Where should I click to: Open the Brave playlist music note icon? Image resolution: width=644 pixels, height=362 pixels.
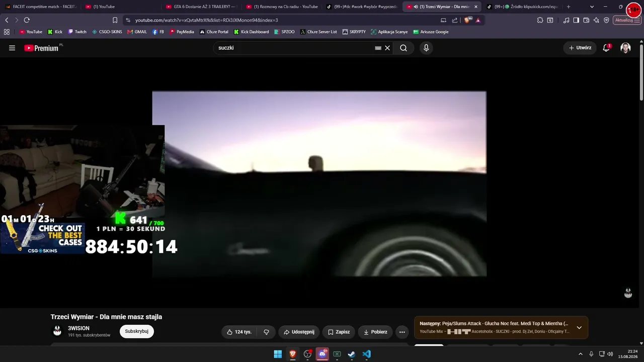(567, 20)
